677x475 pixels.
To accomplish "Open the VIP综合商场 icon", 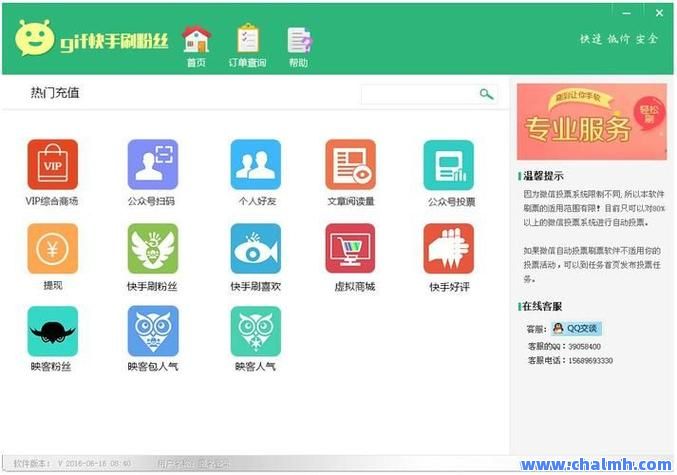I will tap(53, 165).
